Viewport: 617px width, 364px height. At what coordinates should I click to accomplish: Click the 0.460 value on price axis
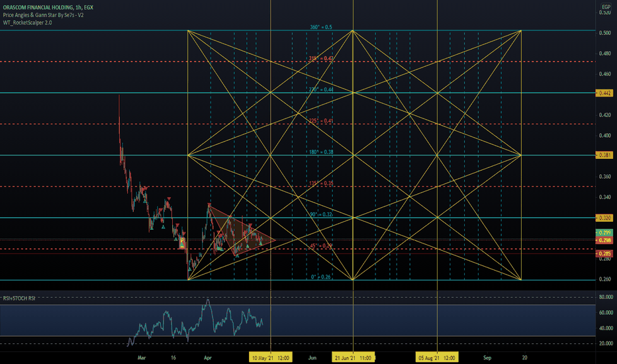(605, 74)
